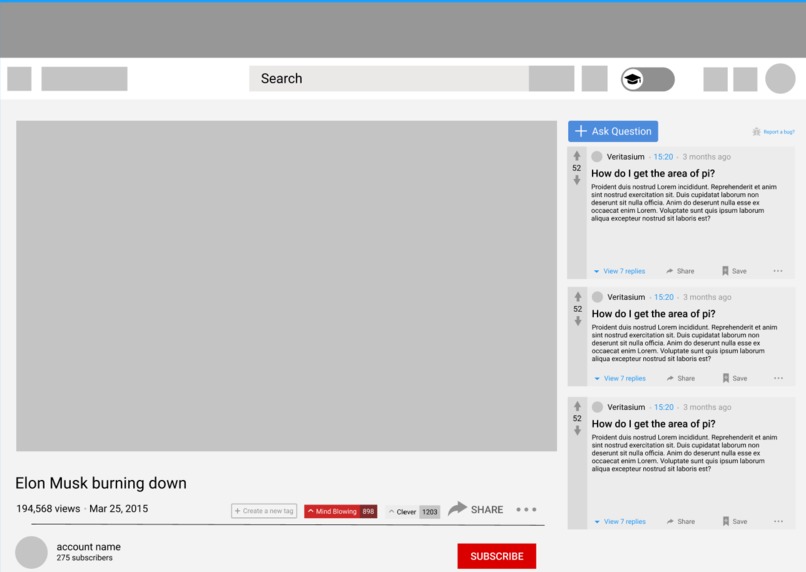Click the Share arrow in the first question card

[669, 271]
